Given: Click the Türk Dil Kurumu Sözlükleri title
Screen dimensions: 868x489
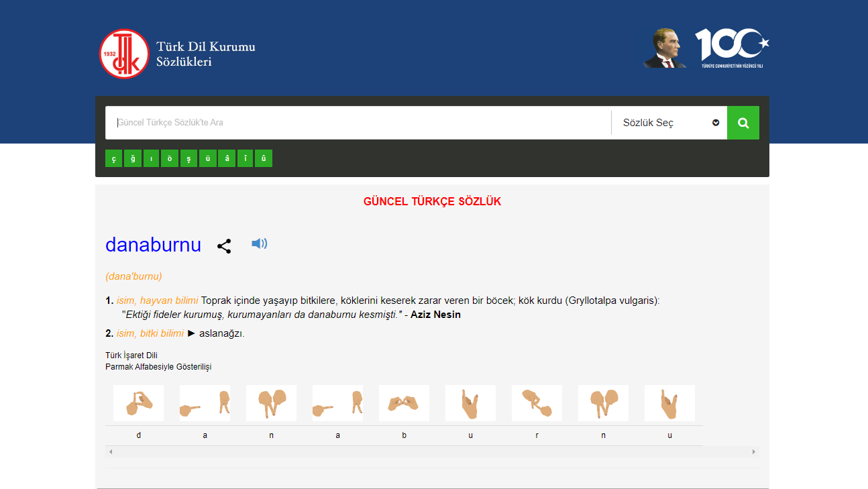Looking at the screenshot, I should tap(206, 54).
